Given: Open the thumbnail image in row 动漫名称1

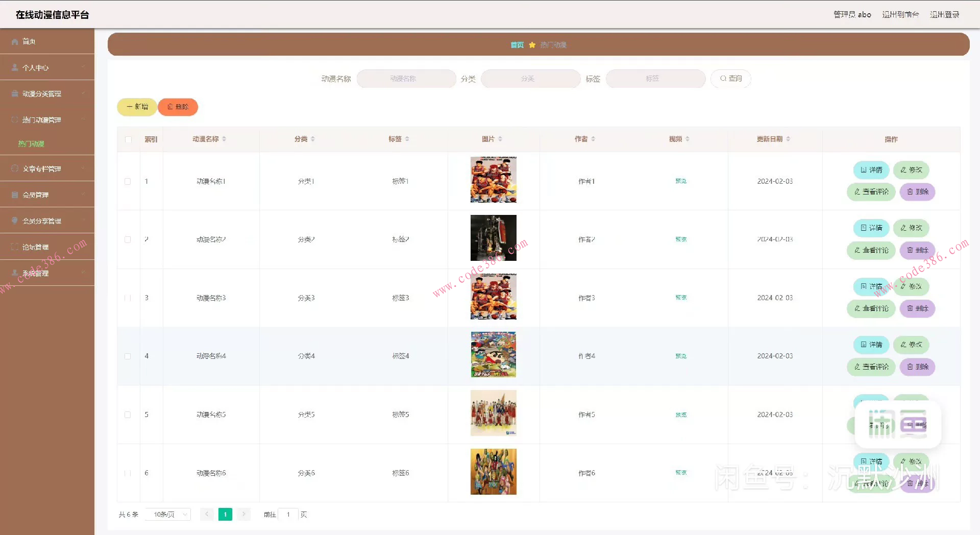Looking at the screenshot, I should 494,180.
